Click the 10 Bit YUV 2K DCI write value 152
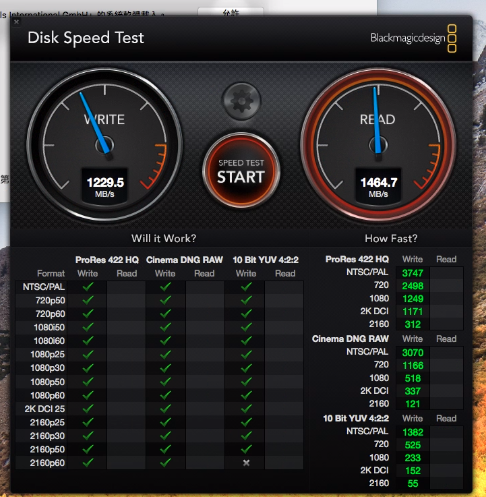486x497 pixels. tap(413, 471)
